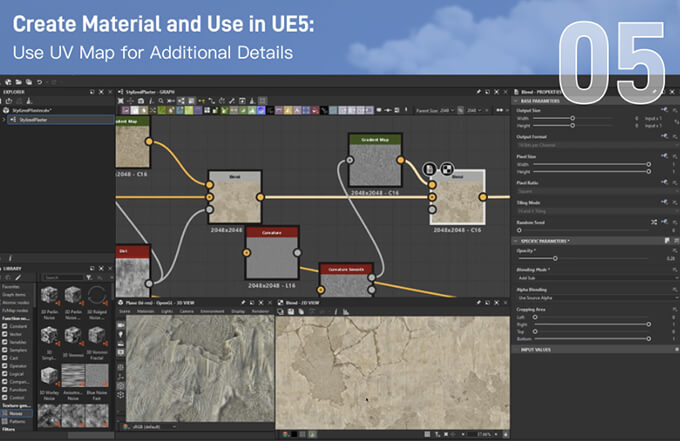Click the pin icon on 3D view header
Image resolution: width=680 pixels, height=441 pixels.
[242, 302]
